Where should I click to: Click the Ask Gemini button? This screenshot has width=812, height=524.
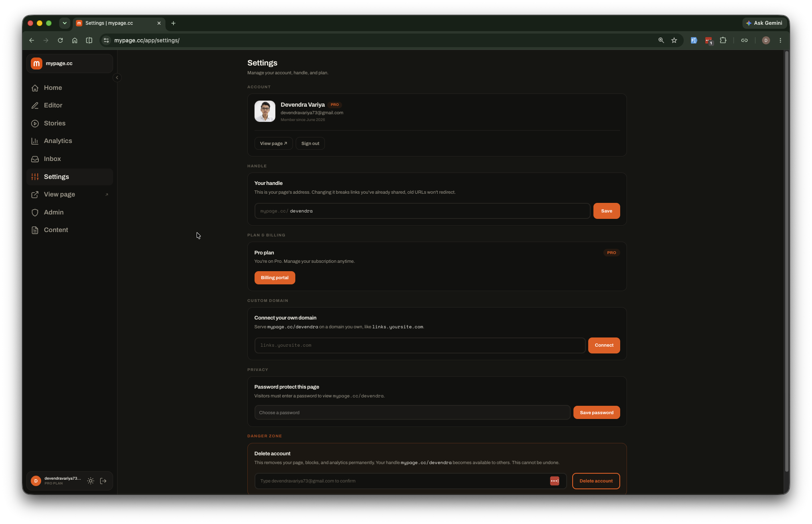pos(764,23)
